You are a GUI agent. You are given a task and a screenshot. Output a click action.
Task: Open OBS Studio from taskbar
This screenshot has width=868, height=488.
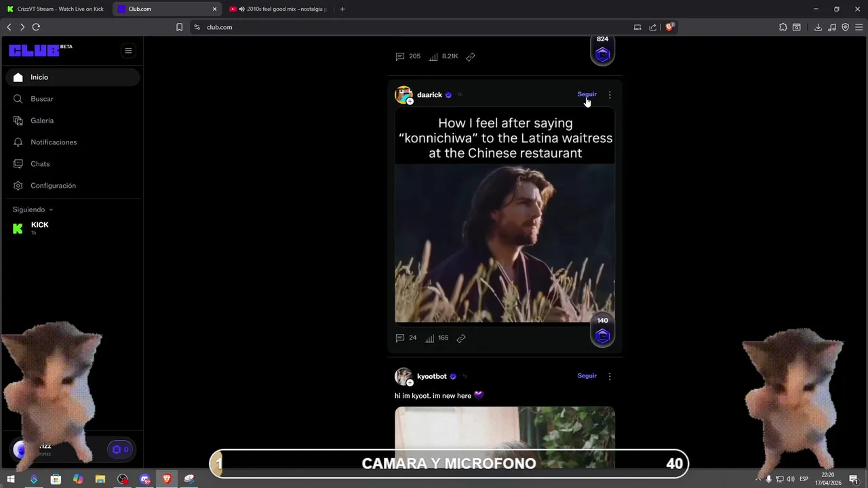coord(123,479)
